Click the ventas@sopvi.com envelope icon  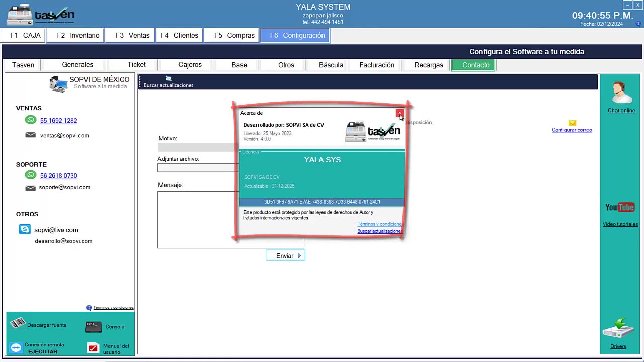coord(31,135)
